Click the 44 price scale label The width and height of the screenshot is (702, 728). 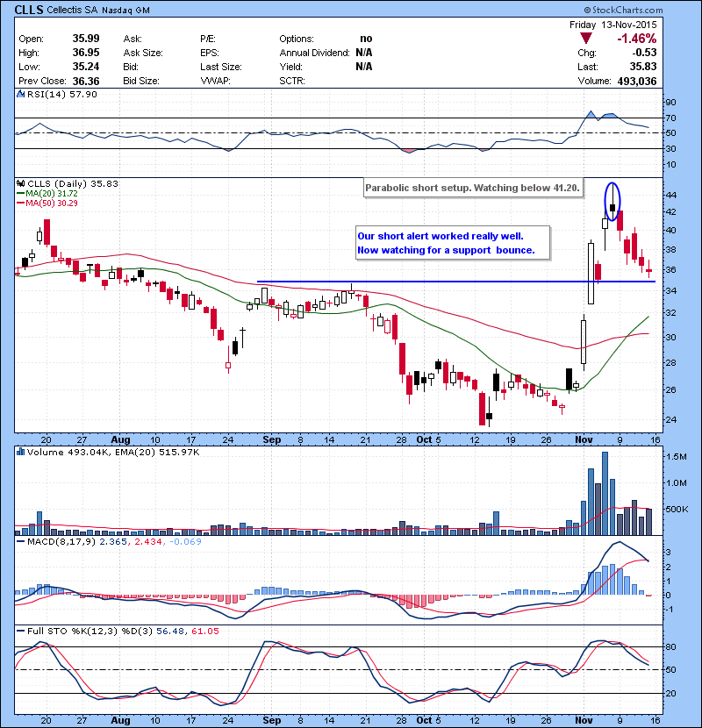click(x=671, y=195)
